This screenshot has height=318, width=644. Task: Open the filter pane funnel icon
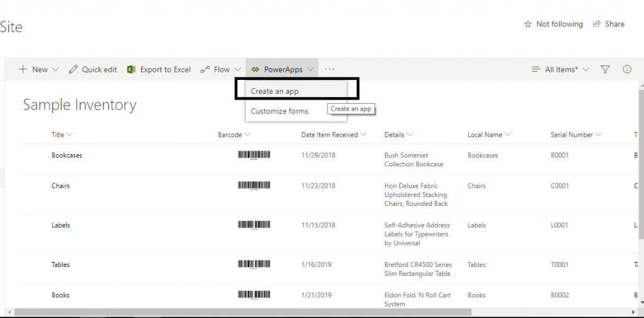click(x=604, y=69)
